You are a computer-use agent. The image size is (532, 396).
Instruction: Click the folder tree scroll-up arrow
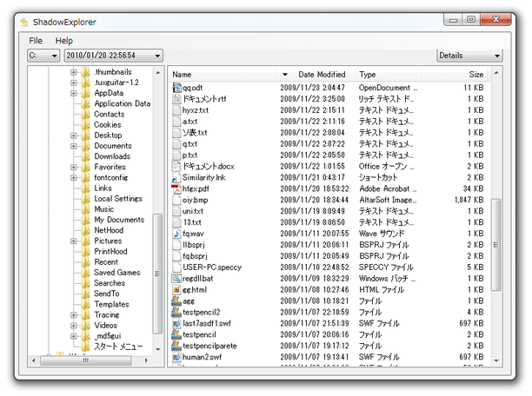[158, 73]
